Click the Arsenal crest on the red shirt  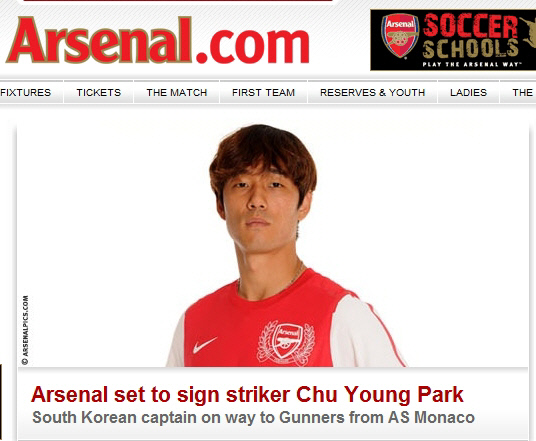pos(286,343)
